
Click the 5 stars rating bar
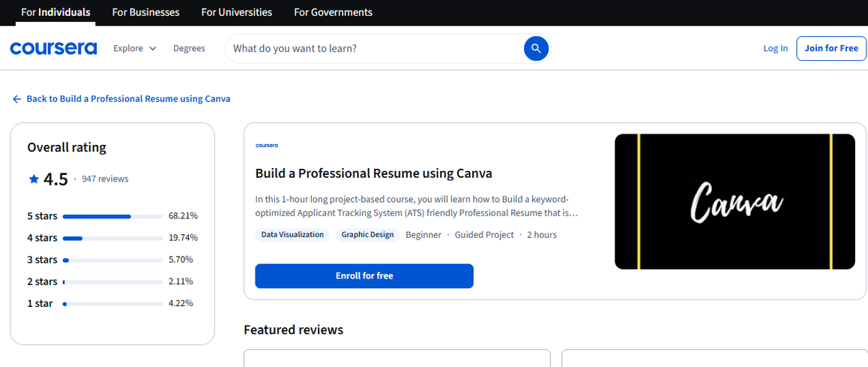[x=112, y=216]
